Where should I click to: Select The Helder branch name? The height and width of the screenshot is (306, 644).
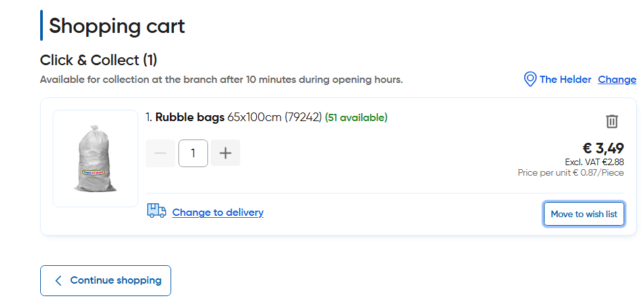point(565,80)
